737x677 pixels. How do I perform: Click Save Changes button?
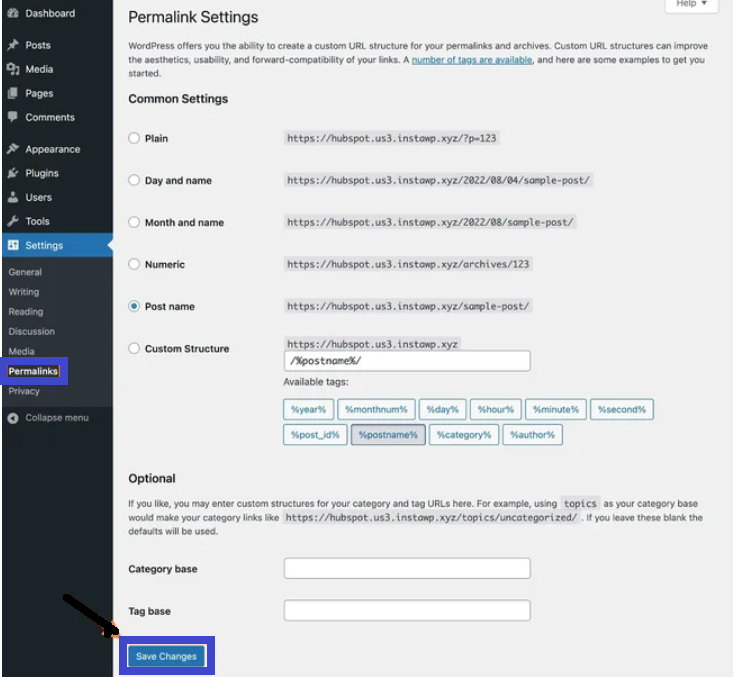click(x=166, y=656)
